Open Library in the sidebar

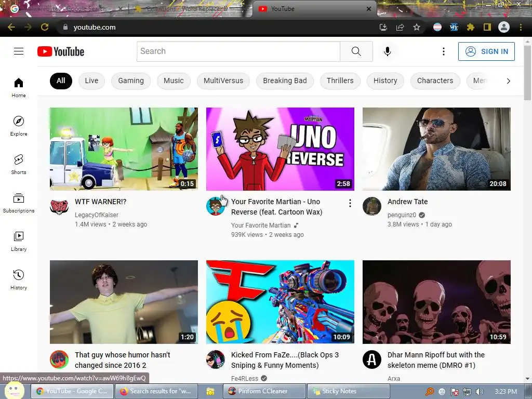[19, 241]
